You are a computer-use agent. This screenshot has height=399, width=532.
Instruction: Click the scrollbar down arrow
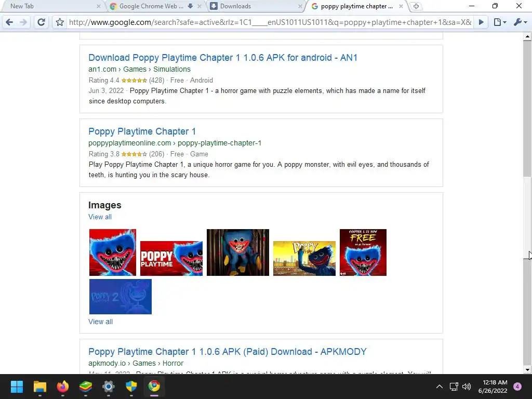pos(527,370)
